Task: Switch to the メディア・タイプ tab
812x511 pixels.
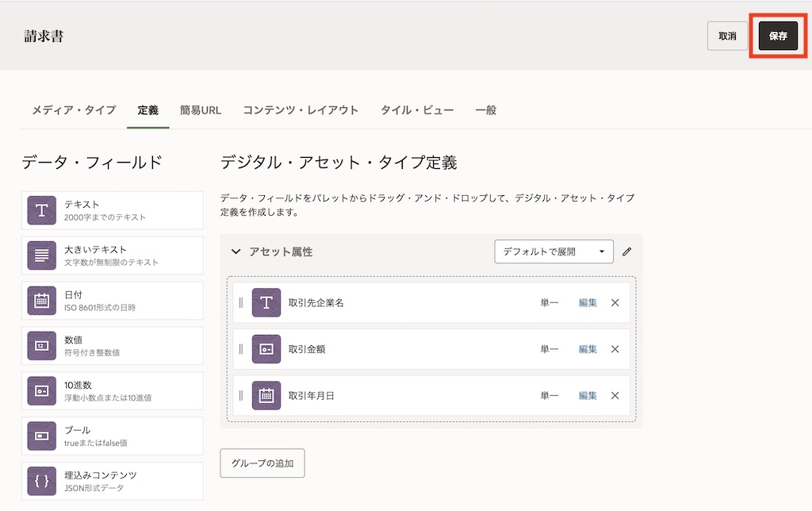Action: [74, 110]
